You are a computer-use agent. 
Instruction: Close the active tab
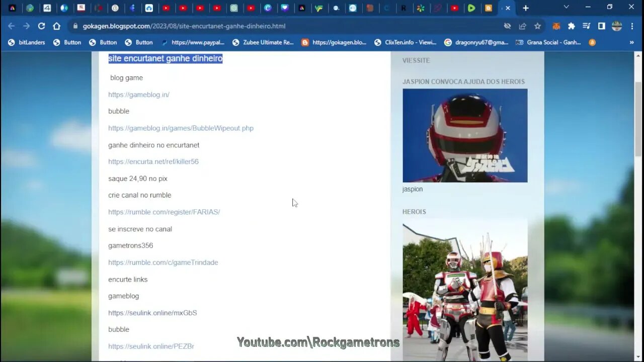(x=508, y=8)
